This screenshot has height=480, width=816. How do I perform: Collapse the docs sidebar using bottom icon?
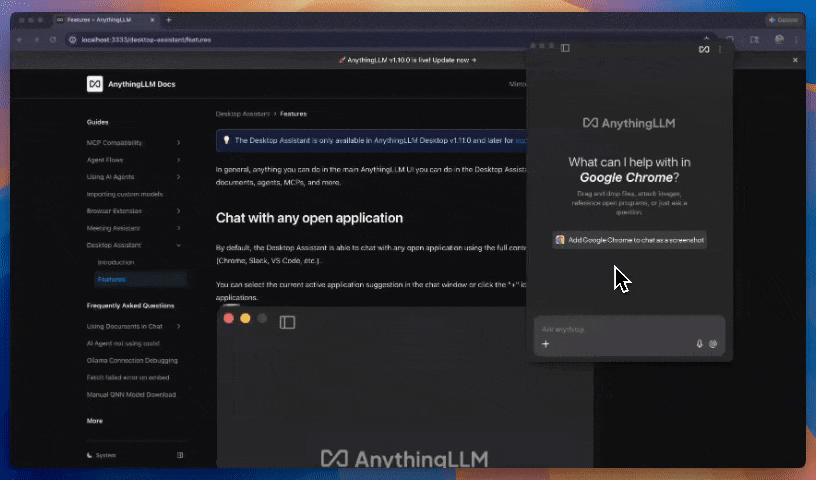point(180,455)
